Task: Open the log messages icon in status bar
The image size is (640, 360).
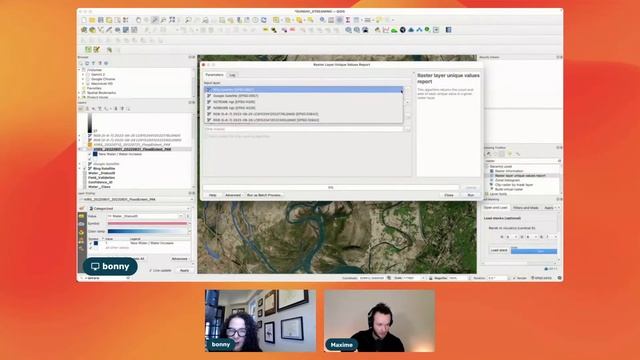Action: point(560,278)
